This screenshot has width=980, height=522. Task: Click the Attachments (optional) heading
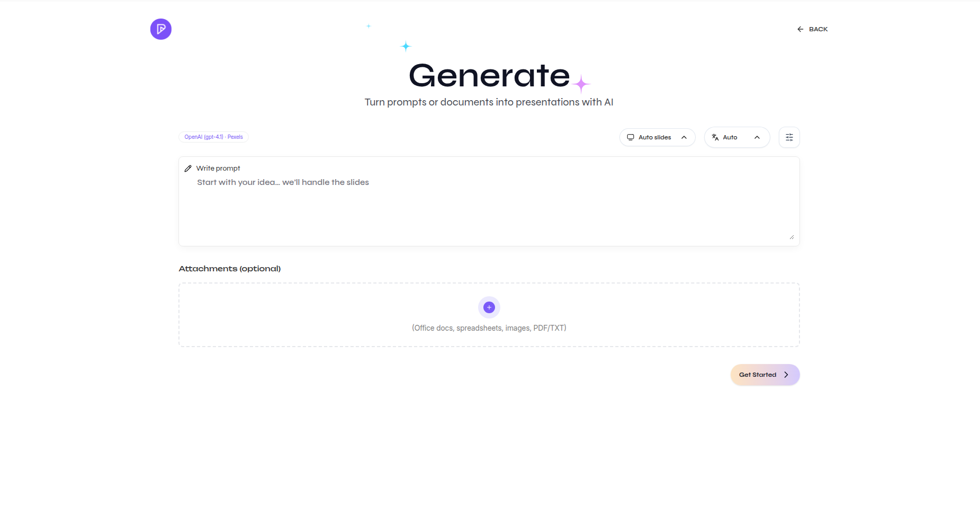[230, 269]
